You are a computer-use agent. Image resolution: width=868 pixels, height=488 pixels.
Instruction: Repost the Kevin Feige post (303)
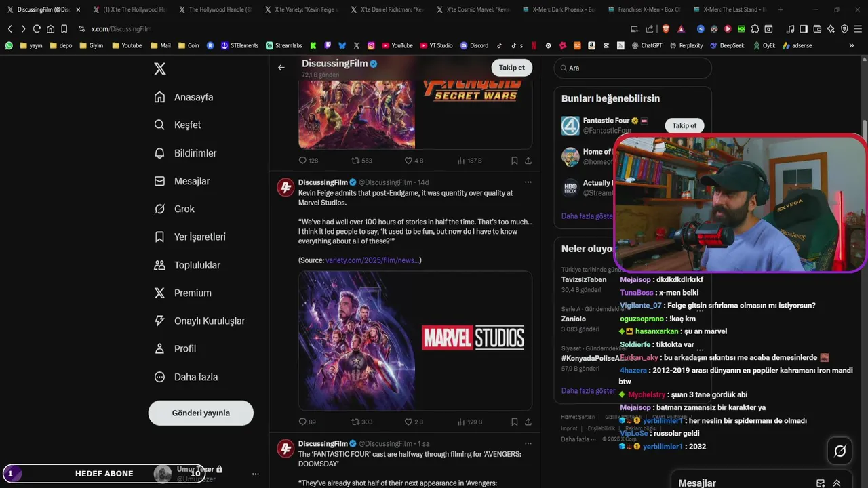361,422
